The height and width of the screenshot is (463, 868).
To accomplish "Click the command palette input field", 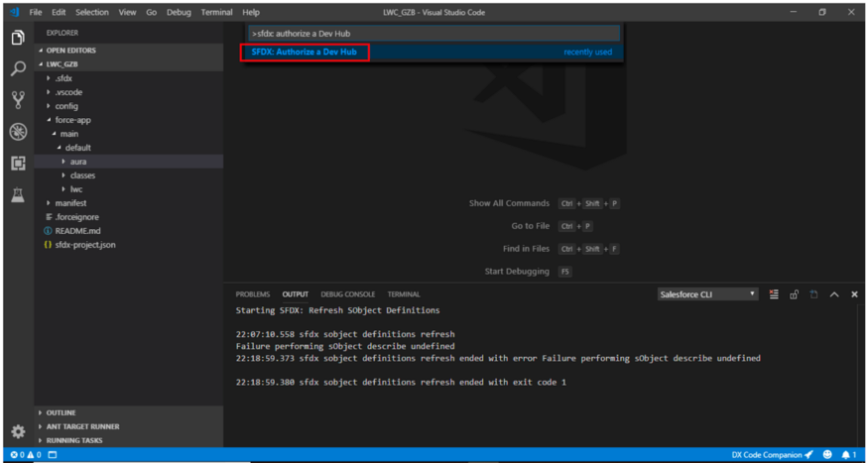I will coord(434,33).
